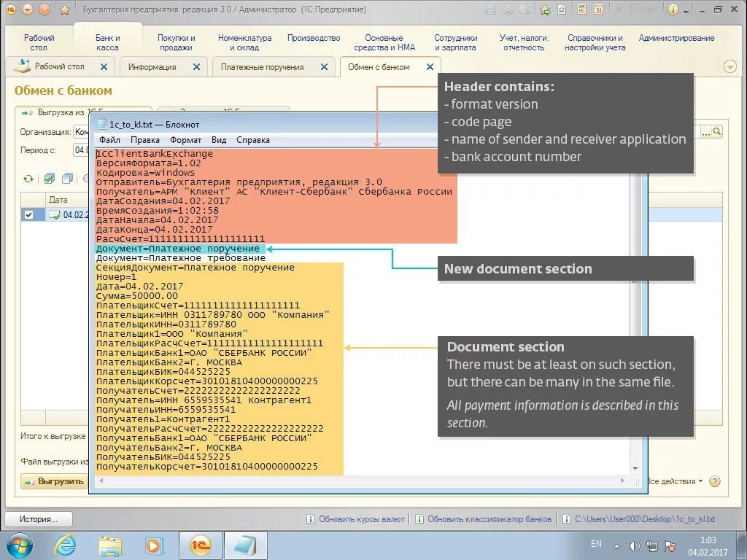Click Обновить курсы валют link
The image size is (747, 560).
point(362,519)
